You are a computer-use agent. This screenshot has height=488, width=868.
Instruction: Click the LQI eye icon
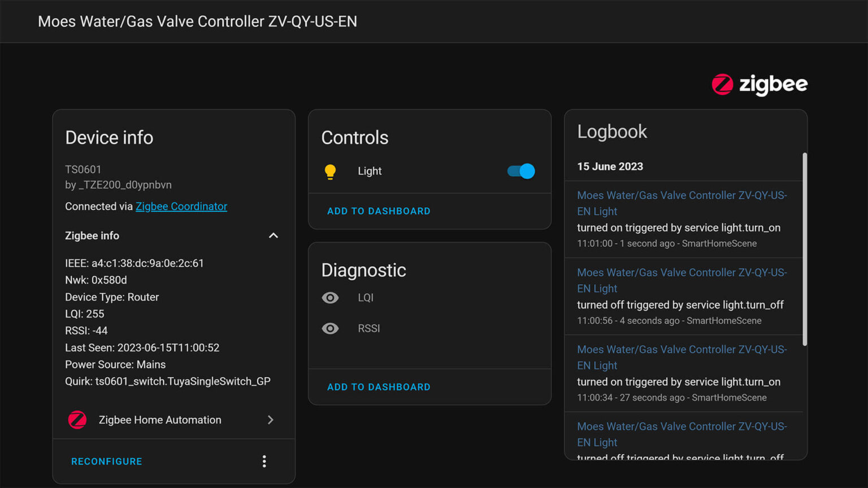(330, 298)
